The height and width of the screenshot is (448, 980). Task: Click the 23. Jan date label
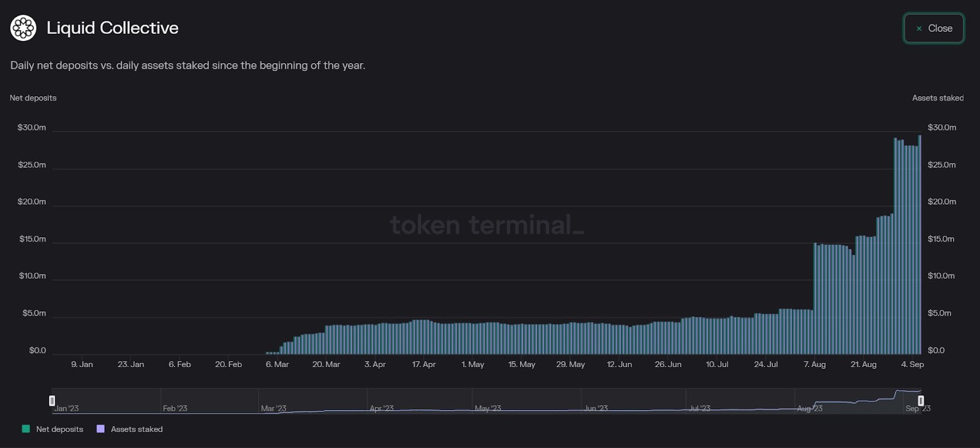tap(131, 365)
